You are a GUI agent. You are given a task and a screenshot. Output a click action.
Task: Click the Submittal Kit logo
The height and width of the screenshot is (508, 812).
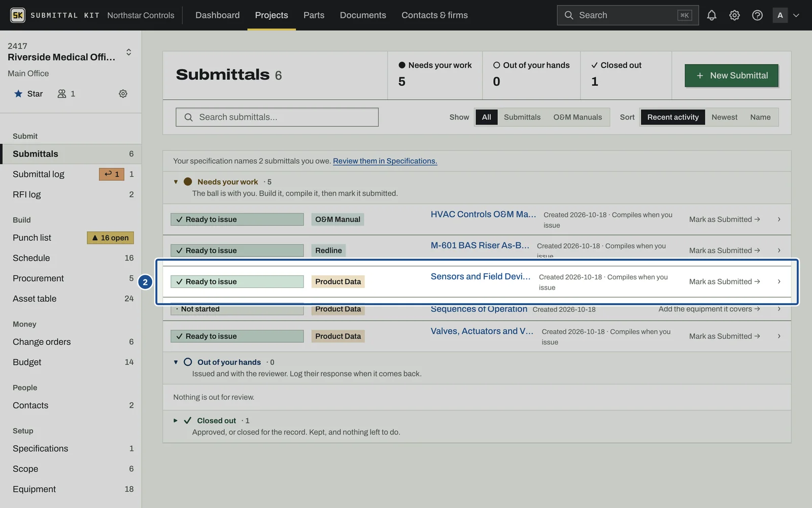pos(18,15)
